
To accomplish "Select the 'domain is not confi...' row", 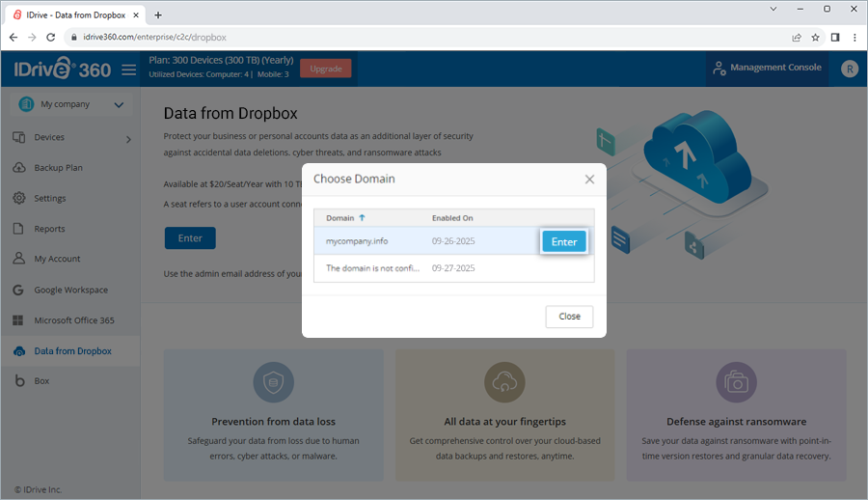I will 454,268.
